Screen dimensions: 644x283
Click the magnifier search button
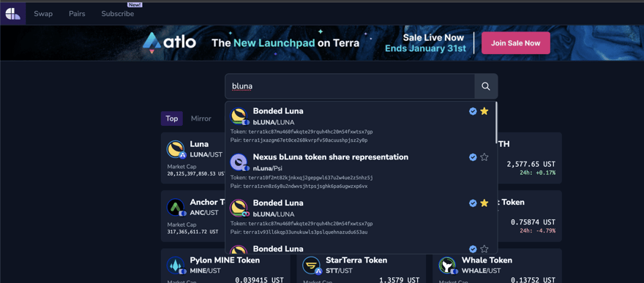(486, 86)
